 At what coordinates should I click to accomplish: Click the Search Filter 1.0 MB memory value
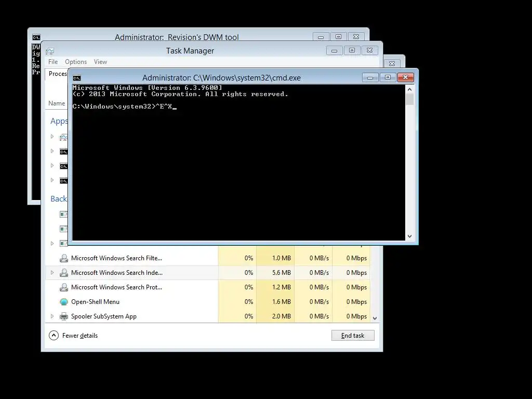[281, 258]
